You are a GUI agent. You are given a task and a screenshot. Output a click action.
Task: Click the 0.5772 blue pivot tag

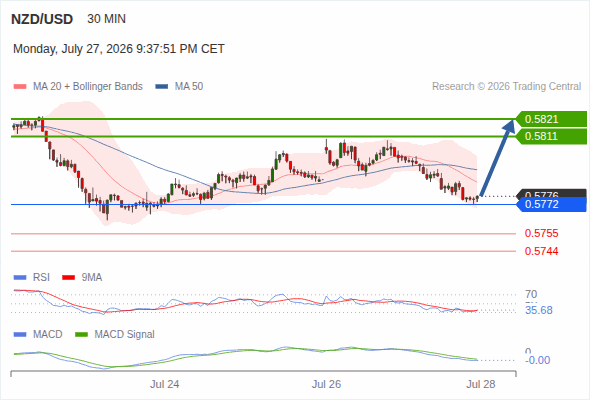pos(552,204)
